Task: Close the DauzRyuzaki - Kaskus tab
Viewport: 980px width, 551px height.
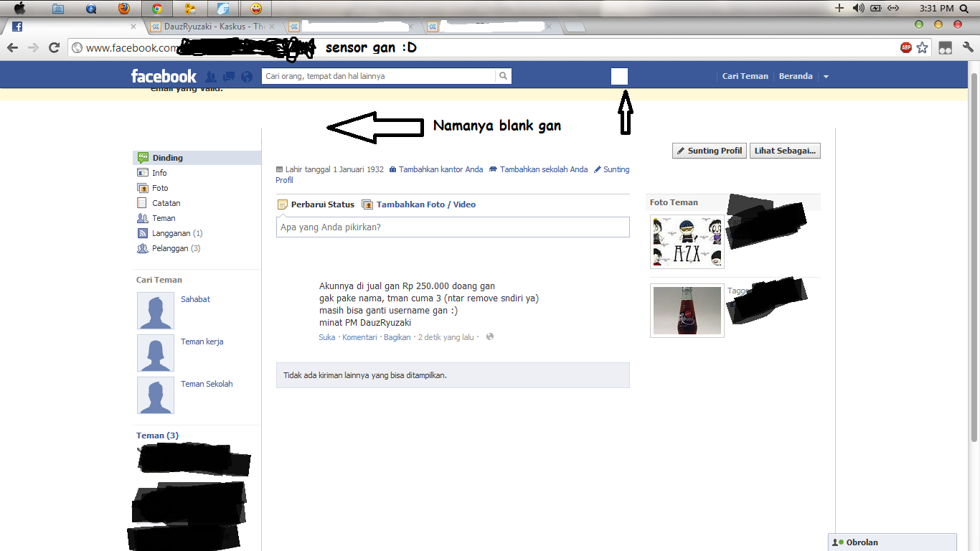Action: click(271, 27)
